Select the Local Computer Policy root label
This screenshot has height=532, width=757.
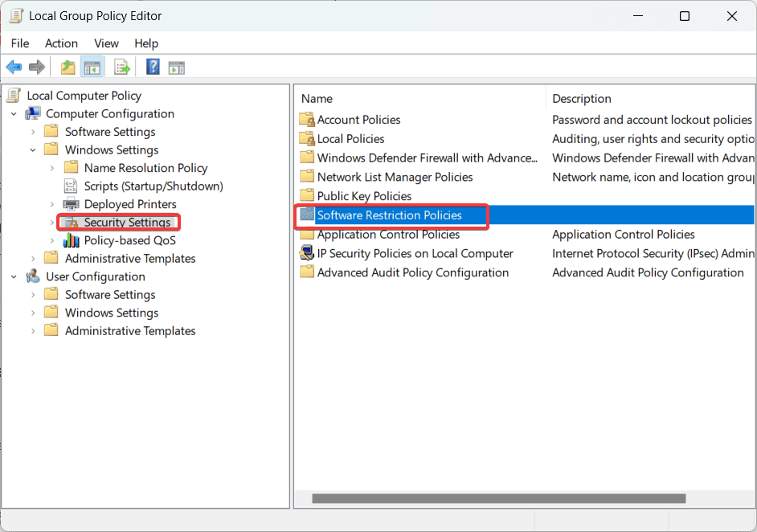(x=84, y=96)
